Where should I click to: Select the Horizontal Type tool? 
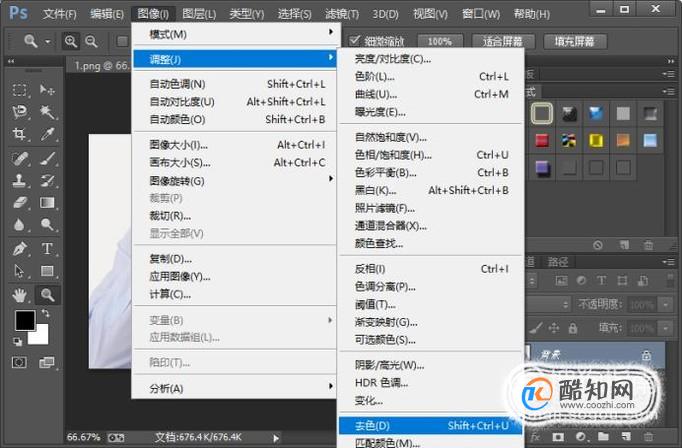pyautogui.click(x=47, y=249)
